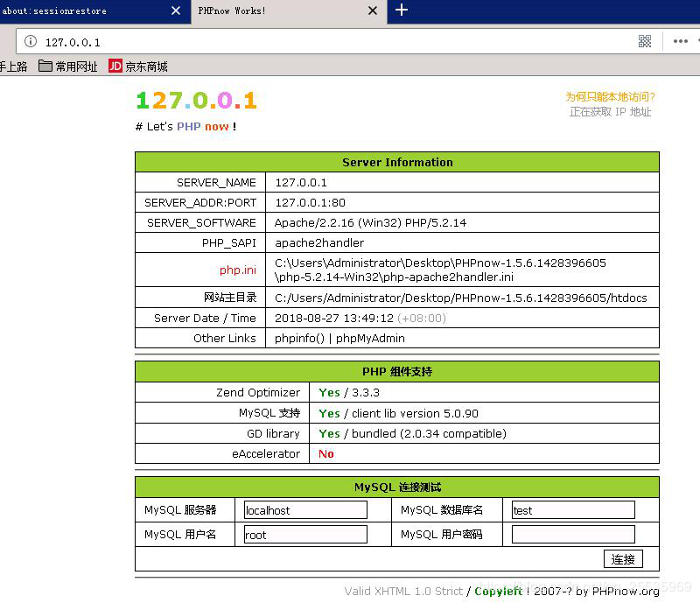
Task: Open the php.ini link
Action: [x=237, y=270]
